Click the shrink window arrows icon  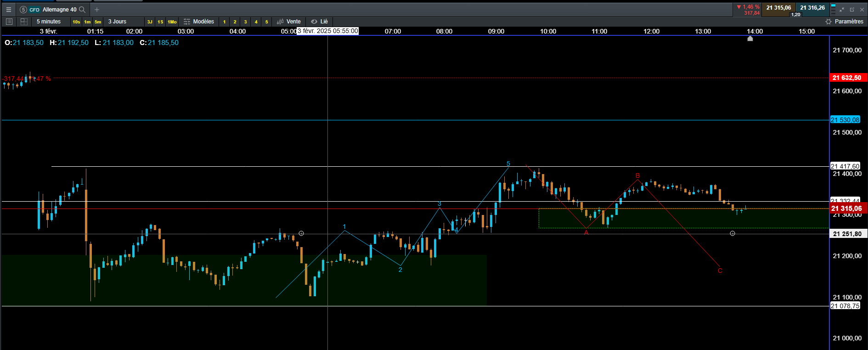point(842,10)
